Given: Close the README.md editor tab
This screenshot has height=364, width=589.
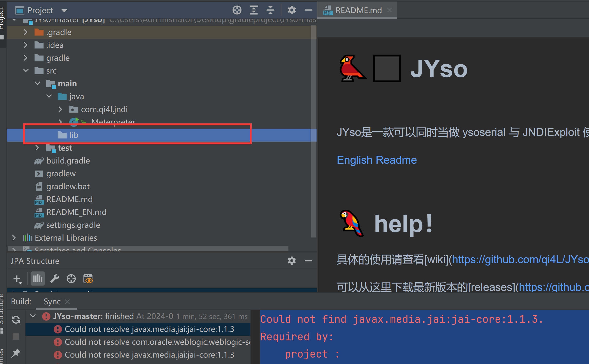Looking at the screenshot, I should tap(389, 10).
